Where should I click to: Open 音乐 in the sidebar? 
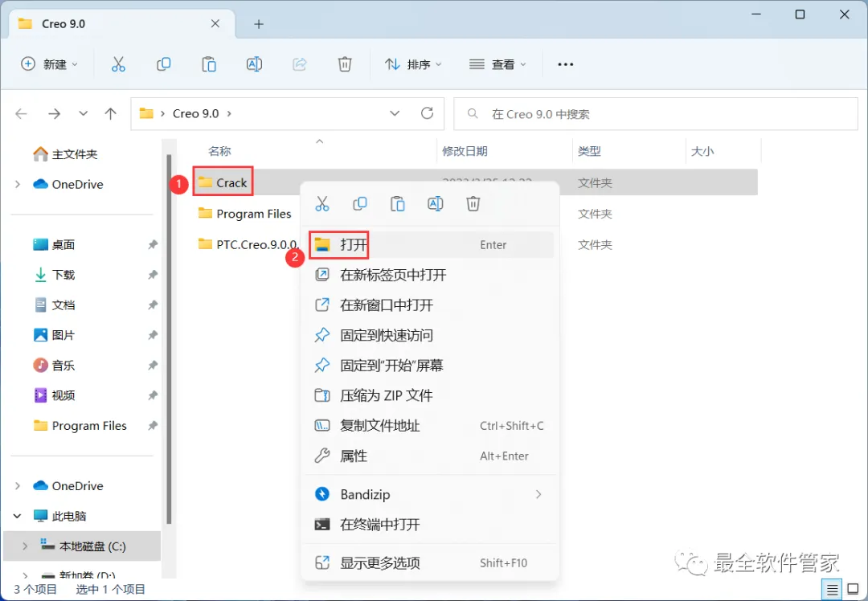55,366
